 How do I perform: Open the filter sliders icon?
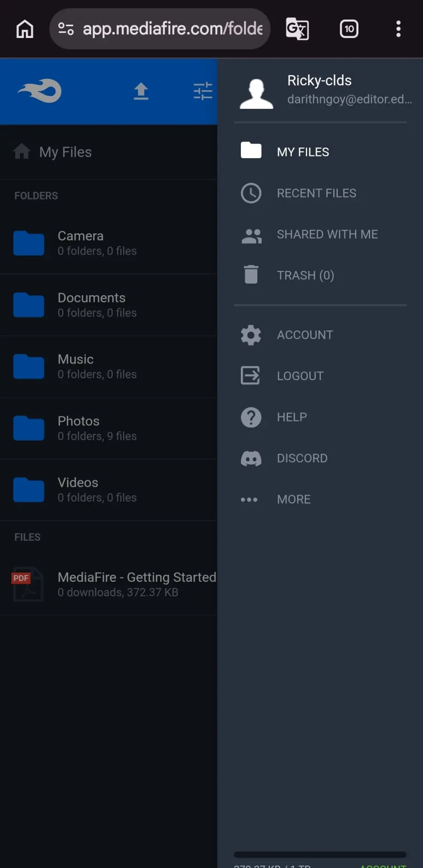coord(203,91)
